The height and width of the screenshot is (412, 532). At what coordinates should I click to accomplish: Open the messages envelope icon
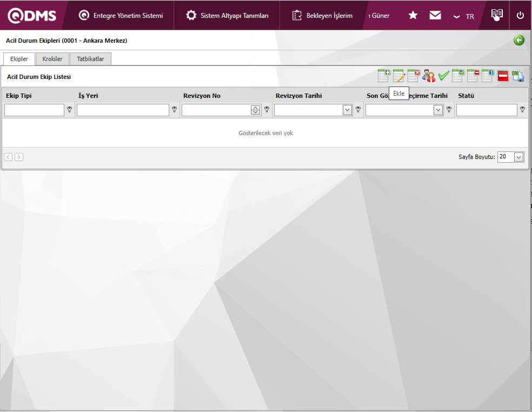(x=435, y=15)
